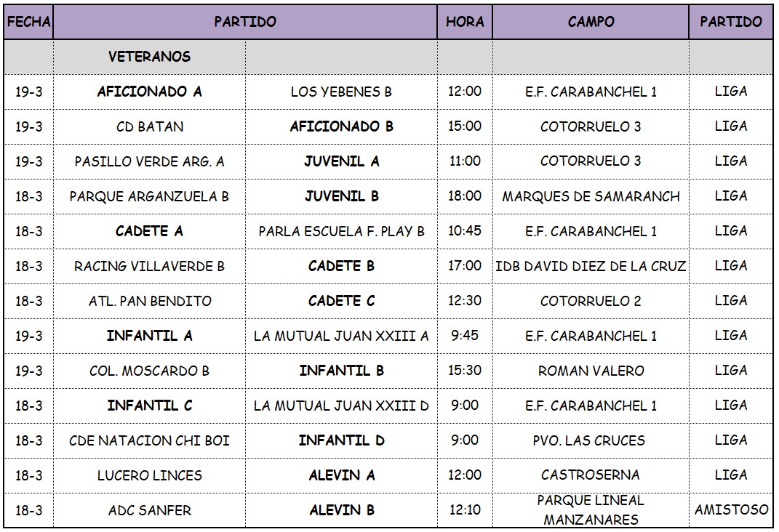Select the CASTROSERNA field cell
Viewport: 779px width, 532px height.
(591, 475)
